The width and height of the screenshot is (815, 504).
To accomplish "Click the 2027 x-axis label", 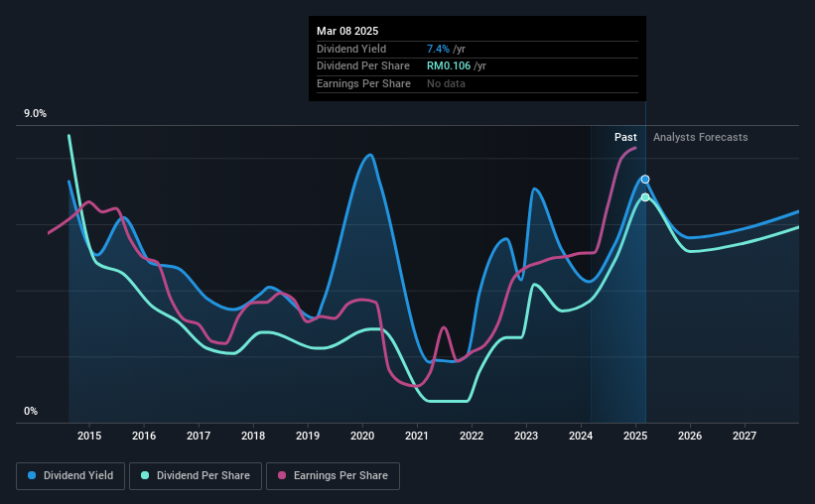I will tap(745, 436).
